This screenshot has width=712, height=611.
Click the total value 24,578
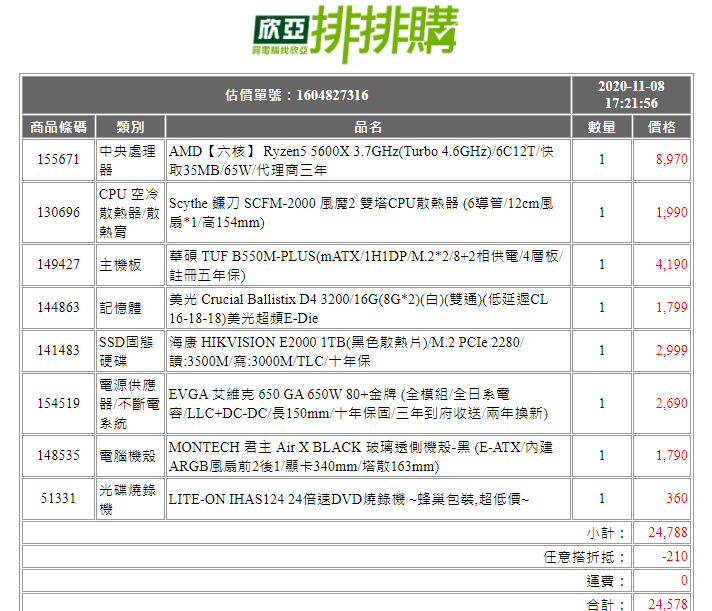[668, 604]
